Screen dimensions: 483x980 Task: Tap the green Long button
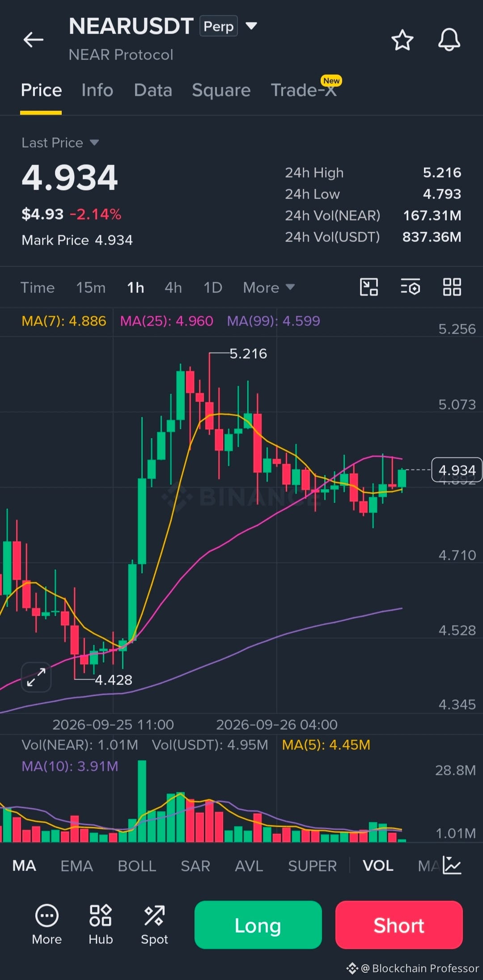click(258, 925)
